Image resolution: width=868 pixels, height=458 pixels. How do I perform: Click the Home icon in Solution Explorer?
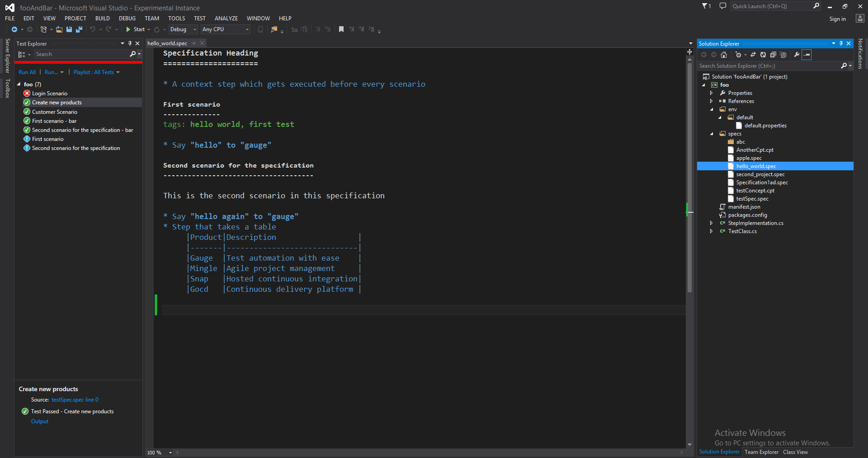point(724,55)
